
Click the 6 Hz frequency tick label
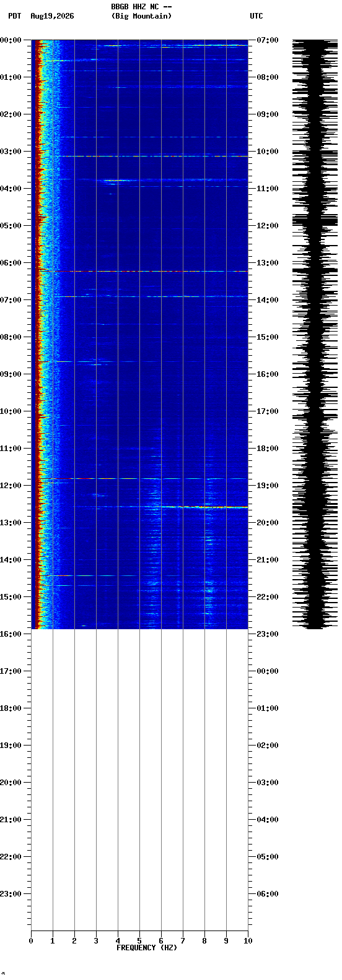[161, 941]
